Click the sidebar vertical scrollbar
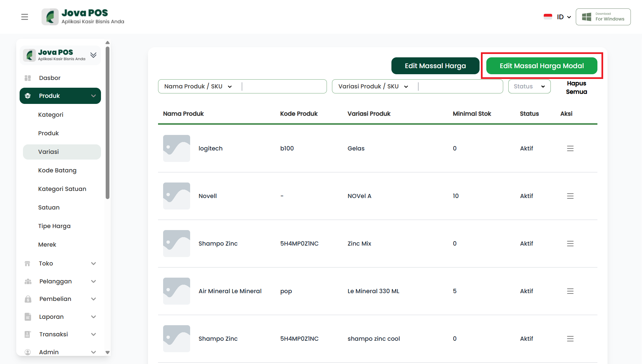Viewport: 642px width, 364px height. click(x=107, y=123)
